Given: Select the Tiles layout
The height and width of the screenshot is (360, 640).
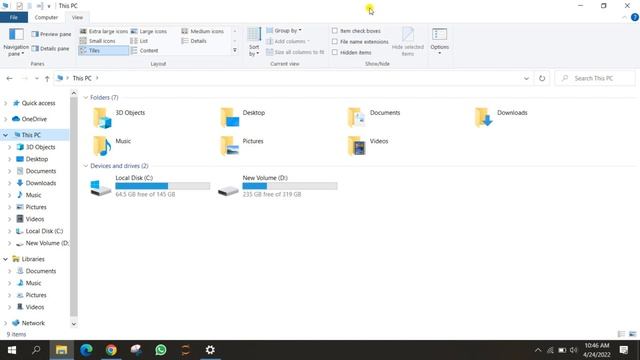Looking at the screenshot, I should tap(104, 51).
